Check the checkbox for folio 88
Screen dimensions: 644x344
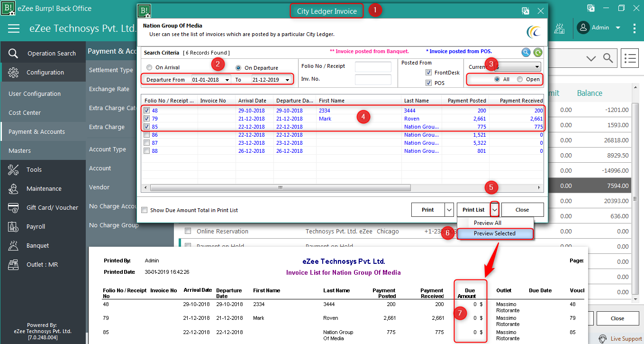point(147,151)
